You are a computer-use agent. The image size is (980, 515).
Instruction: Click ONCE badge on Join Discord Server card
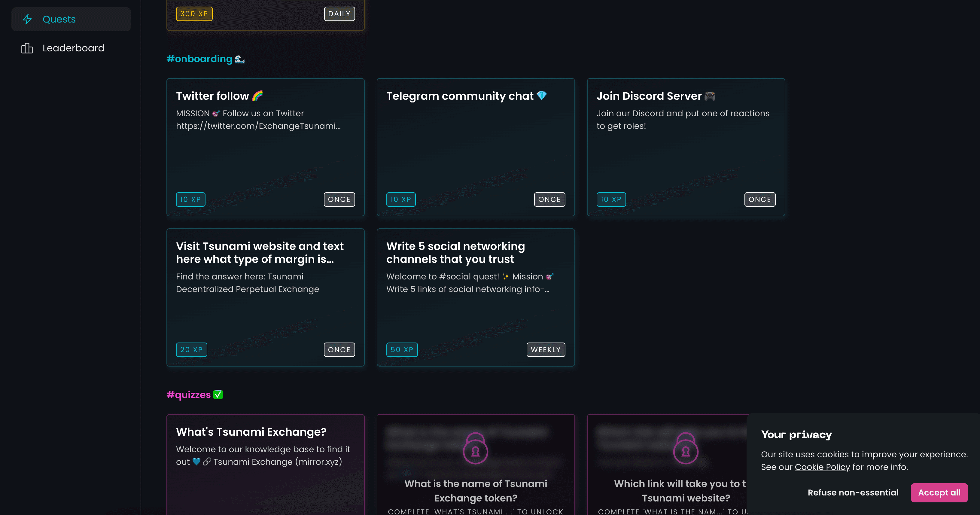[760, 199]
